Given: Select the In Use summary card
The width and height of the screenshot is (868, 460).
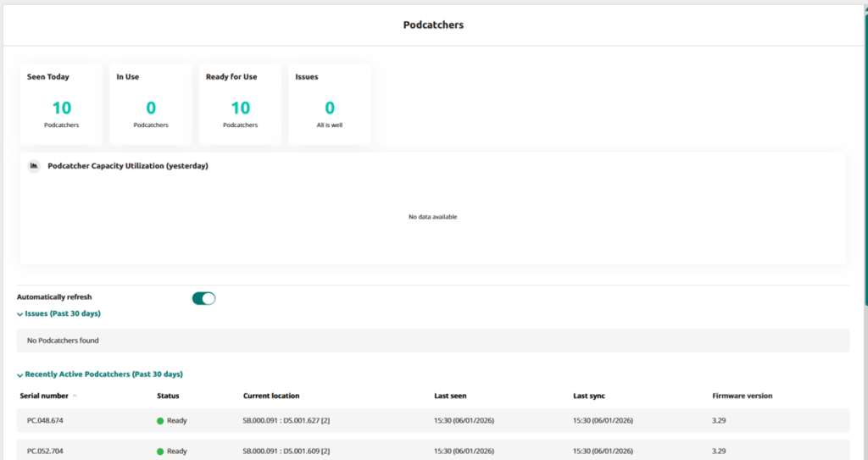Looking at the screenshot, I should (x=151, y=103).
